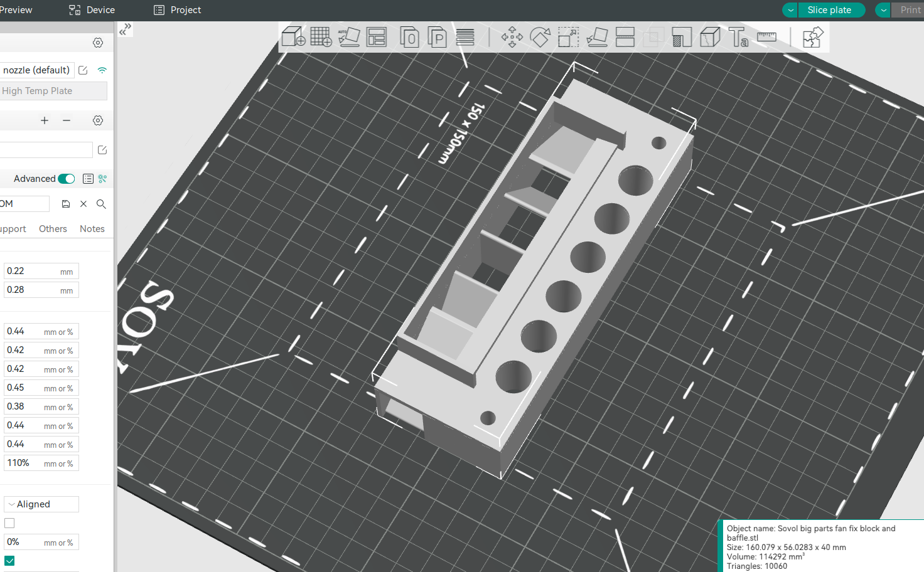The height and width of the screenshot is (572, 924).
Task: Untick the checked green checkbox
Action: [9, 561]
